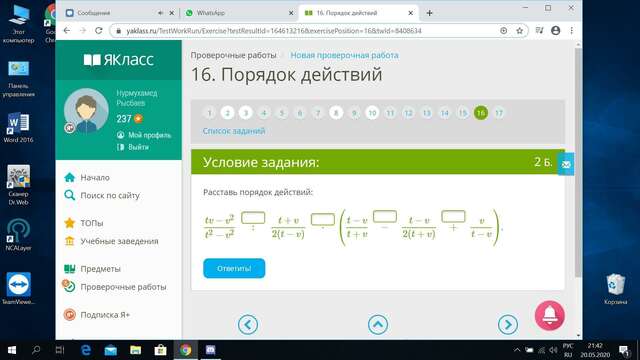Click the up arrow circle icon

(x=378, y=324)
